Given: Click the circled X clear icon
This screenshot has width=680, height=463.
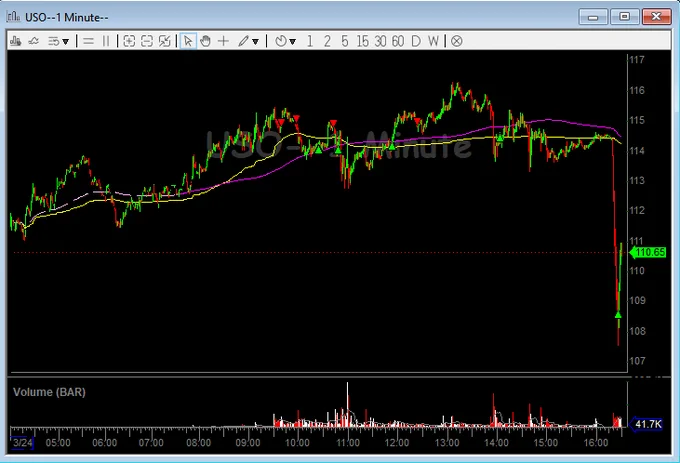Looking at the screenshot, I should (456, 41).
